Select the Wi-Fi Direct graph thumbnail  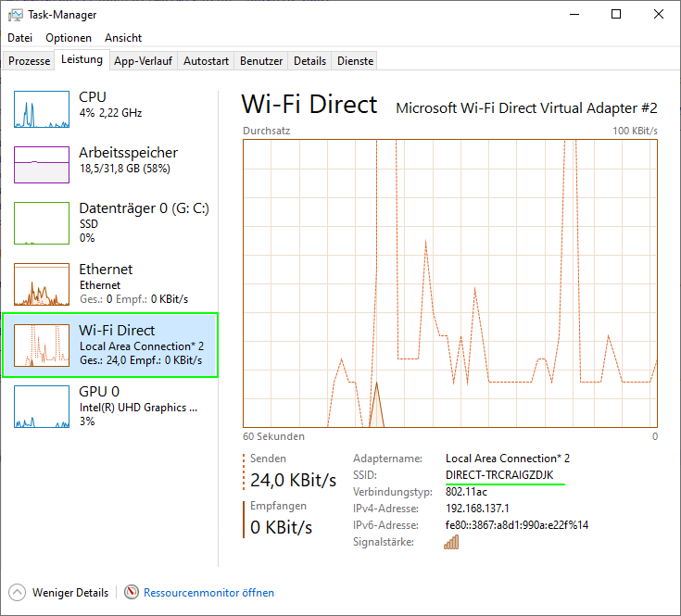[x=42, y=346]
